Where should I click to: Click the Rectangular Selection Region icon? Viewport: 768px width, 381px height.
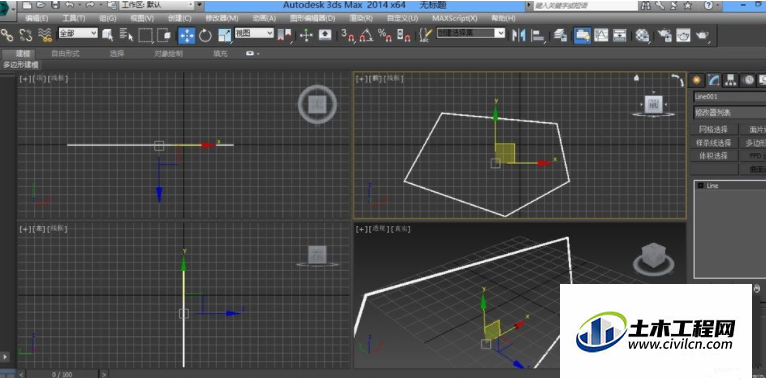pos(145,35)
